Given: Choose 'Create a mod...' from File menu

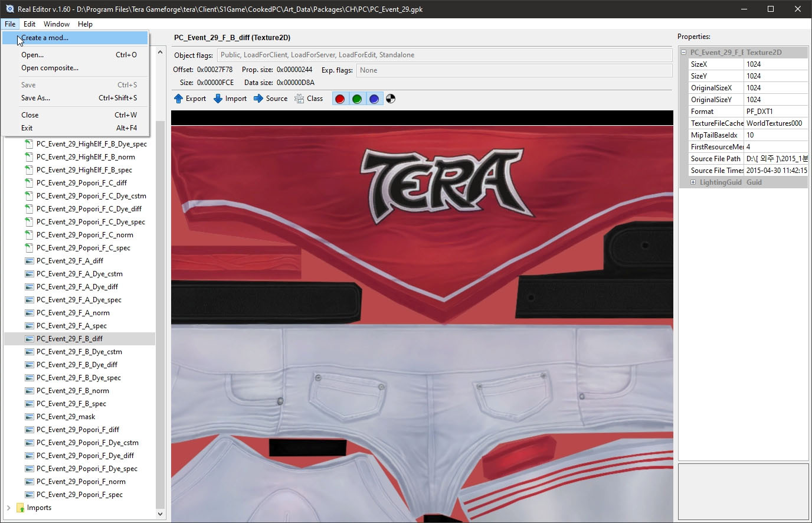Looking at the screenshot, I should pos(45,38).
